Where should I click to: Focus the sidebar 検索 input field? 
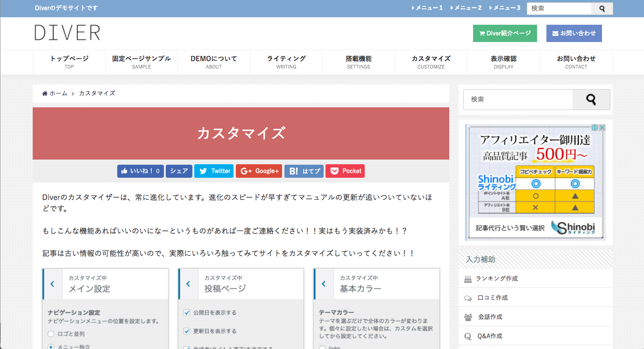[518, 99]
